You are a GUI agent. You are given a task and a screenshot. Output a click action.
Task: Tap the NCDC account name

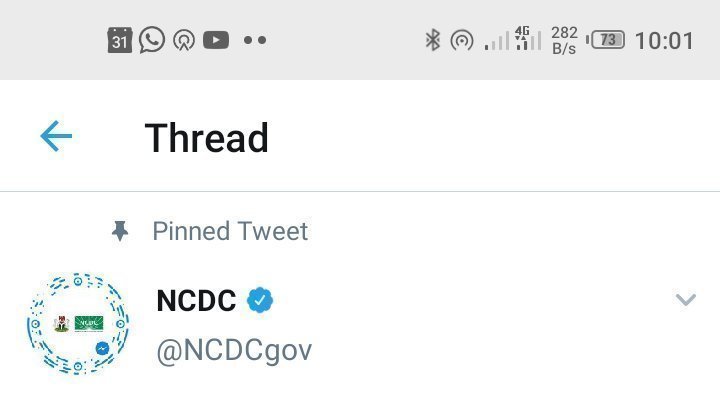click(x=196, y=300)
